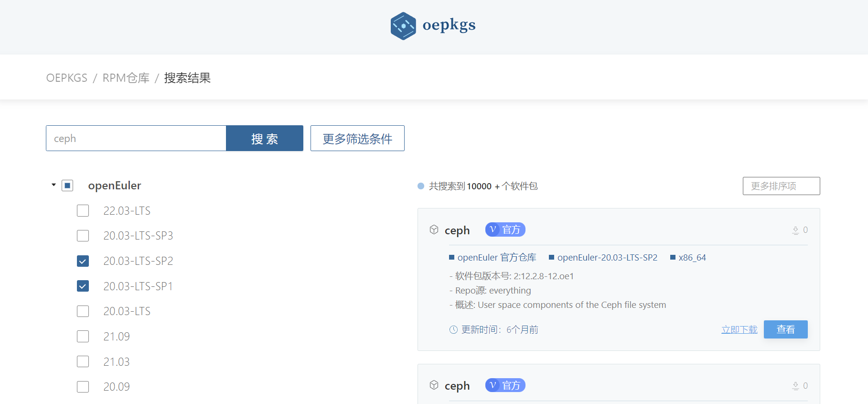Toggle the openEuler parent checkbox
868x404 pixels.
67,186
